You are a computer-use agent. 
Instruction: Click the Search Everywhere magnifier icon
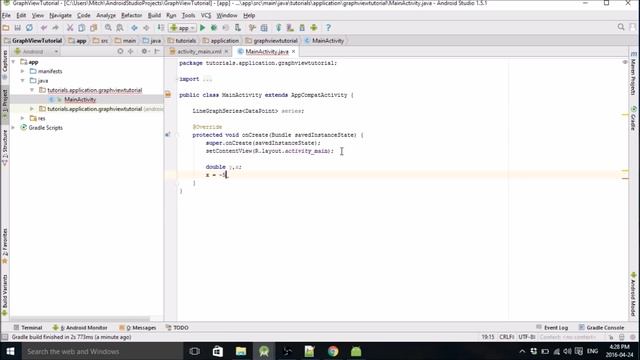click(621, 27)
